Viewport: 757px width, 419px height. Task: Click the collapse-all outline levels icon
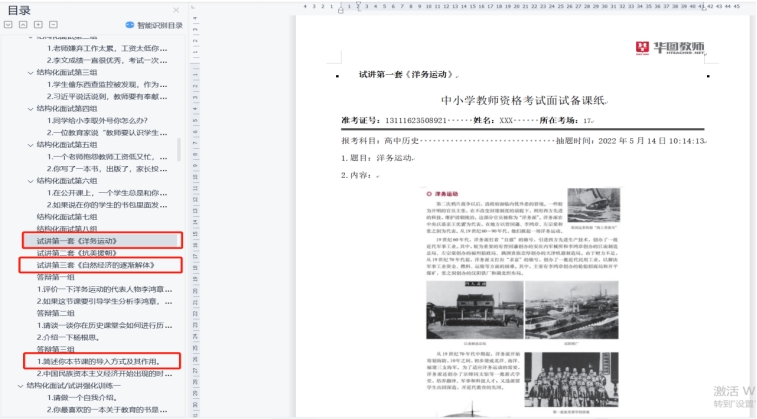[x=23, y=24]
